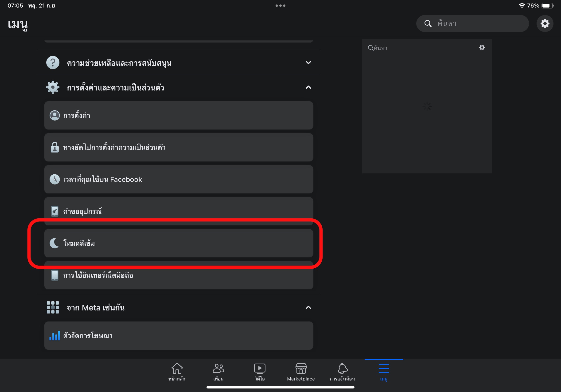Open the Home tab icon
561x392 pixels.
pos(177,368)
